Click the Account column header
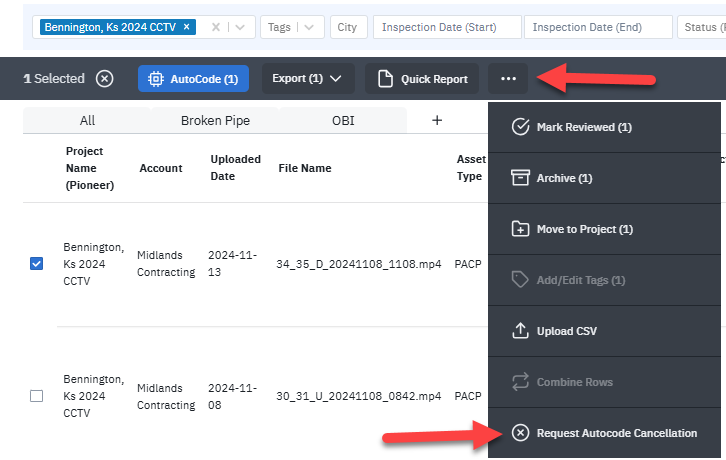The image size is (726, 460). click(x=161, y=168)
